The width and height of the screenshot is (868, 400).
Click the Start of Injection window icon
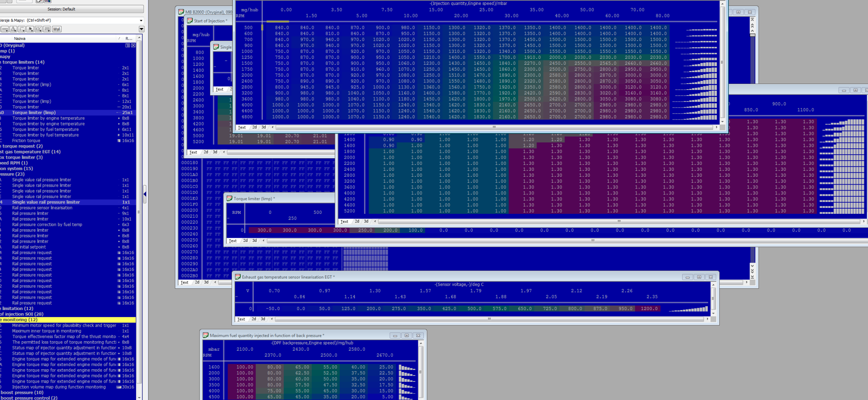(x=190, y=21)
